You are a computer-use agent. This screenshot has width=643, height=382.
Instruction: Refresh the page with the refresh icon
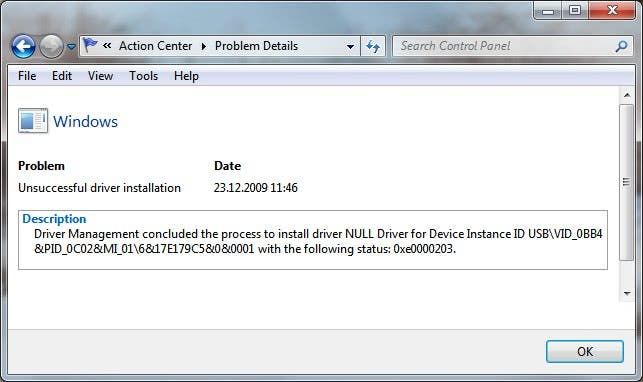pos(373,46)
